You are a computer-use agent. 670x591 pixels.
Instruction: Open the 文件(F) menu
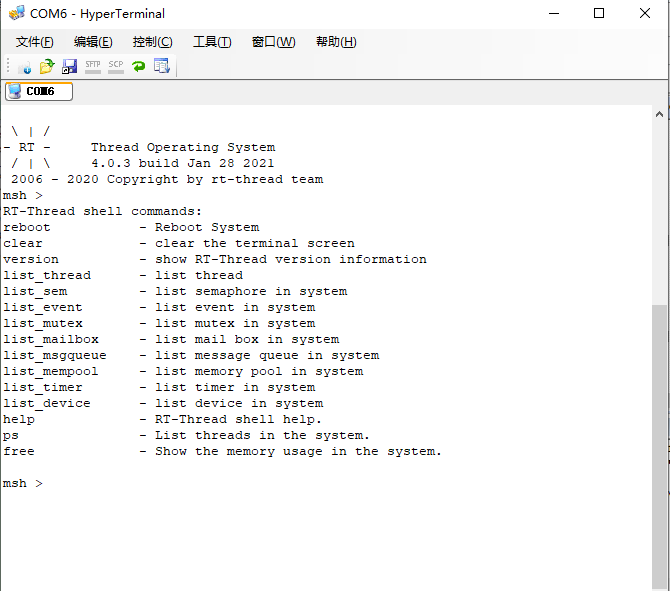35,42
